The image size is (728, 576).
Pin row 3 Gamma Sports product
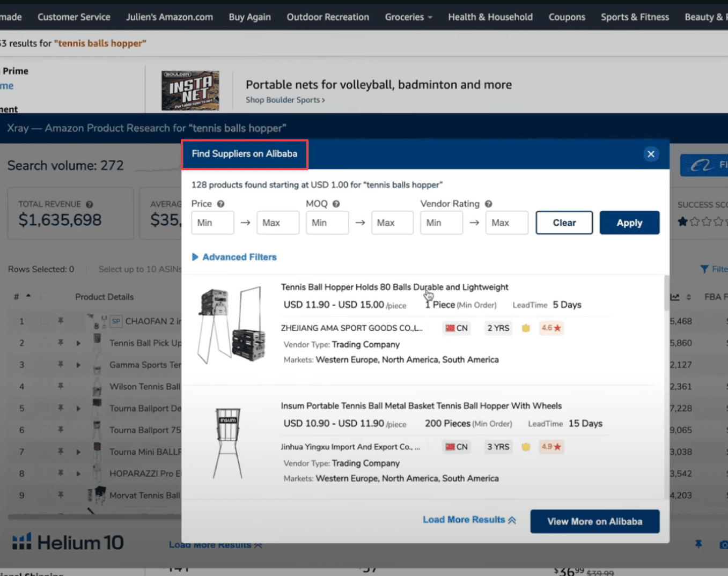click(x=61, y=365)
